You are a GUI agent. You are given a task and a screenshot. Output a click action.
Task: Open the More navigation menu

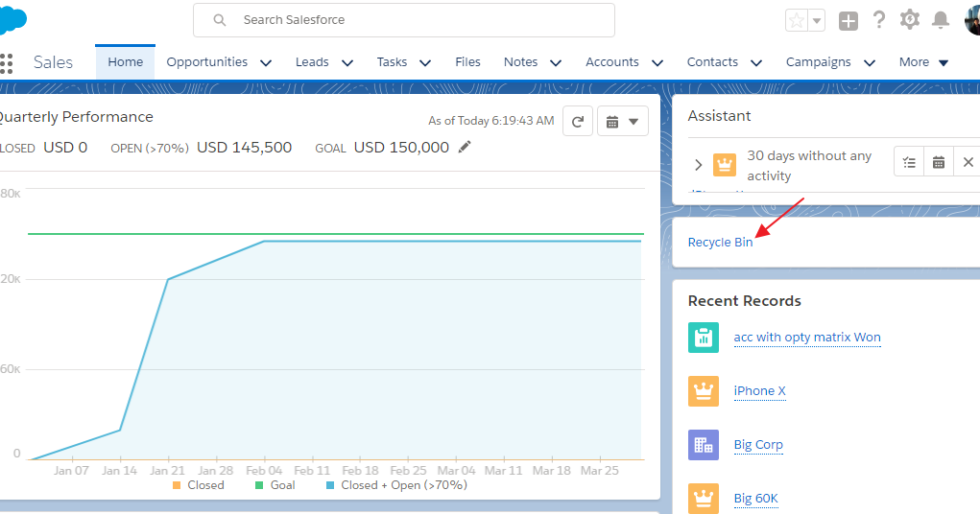point(923,61)
